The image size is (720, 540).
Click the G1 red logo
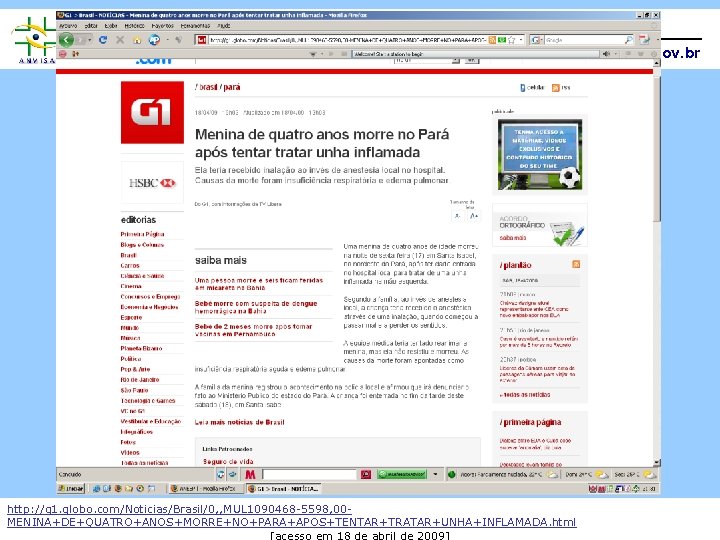152,112
